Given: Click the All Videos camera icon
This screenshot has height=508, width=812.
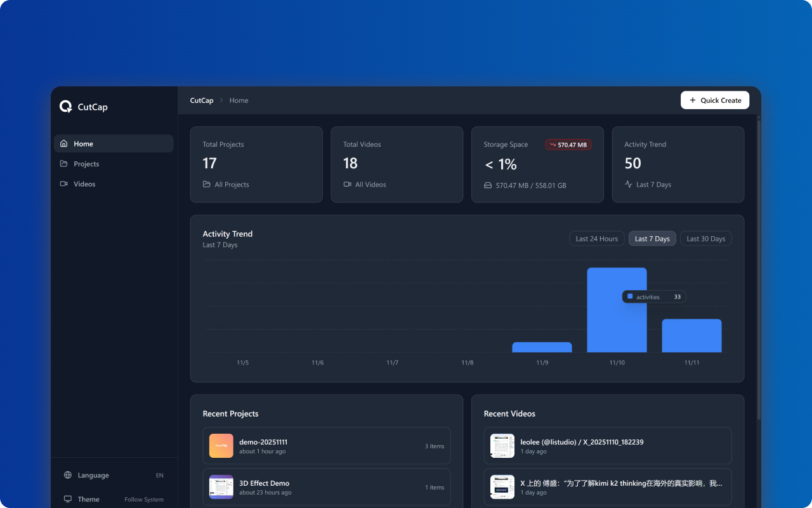Looking at the screenshot, I should pos(348,184).
